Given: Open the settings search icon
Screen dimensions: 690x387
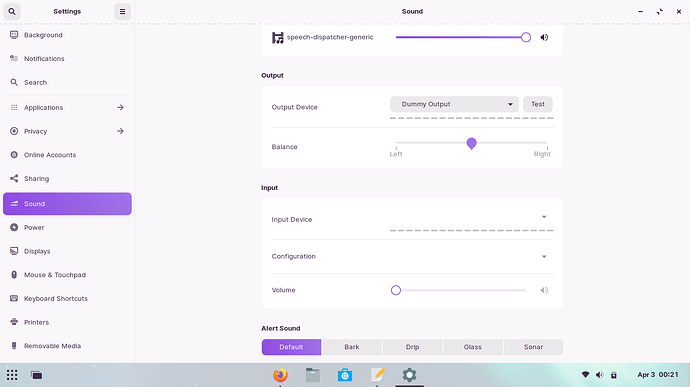Looking at the screenshot, I should point(12,11).
